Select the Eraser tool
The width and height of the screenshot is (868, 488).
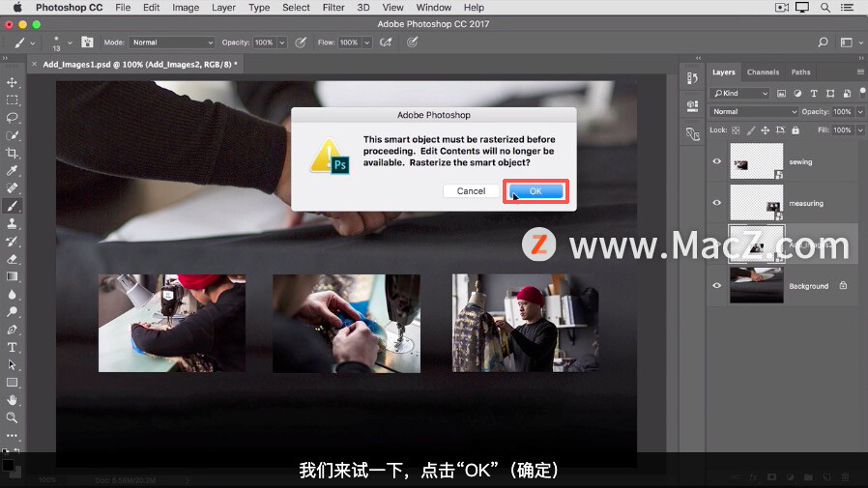pos(12,259)
